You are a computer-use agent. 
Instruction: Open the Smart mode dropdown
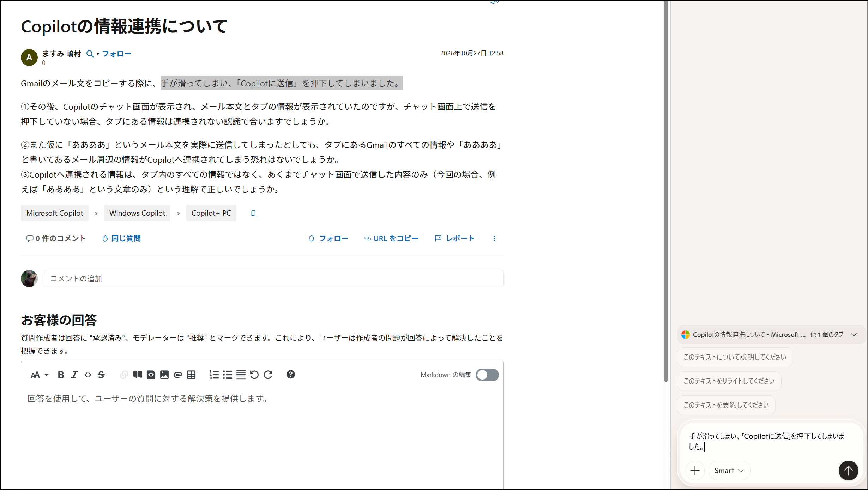click(x=729, y=471)
